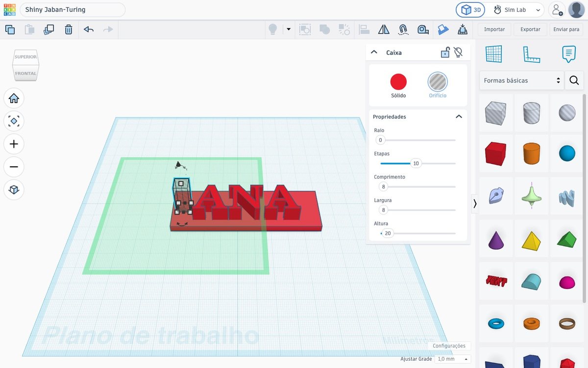Click the Group shapes icon

click(x=305, y=29)
